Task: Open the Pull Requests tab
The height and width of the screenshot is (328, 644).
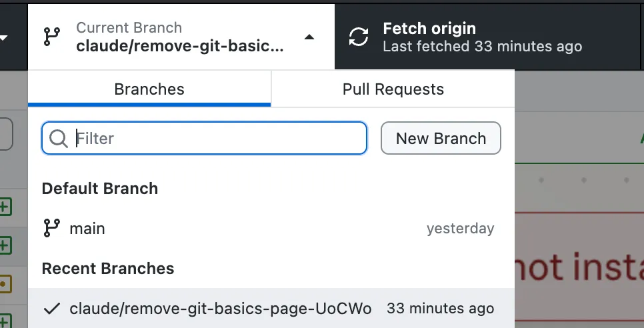Action: point(393,89)
